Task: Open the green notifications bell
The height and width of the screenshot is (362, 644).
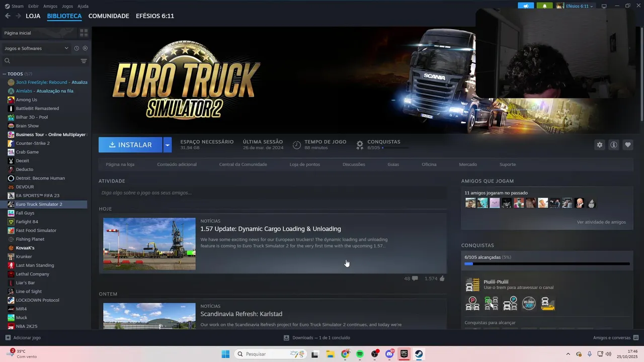Action: point(544,6)
